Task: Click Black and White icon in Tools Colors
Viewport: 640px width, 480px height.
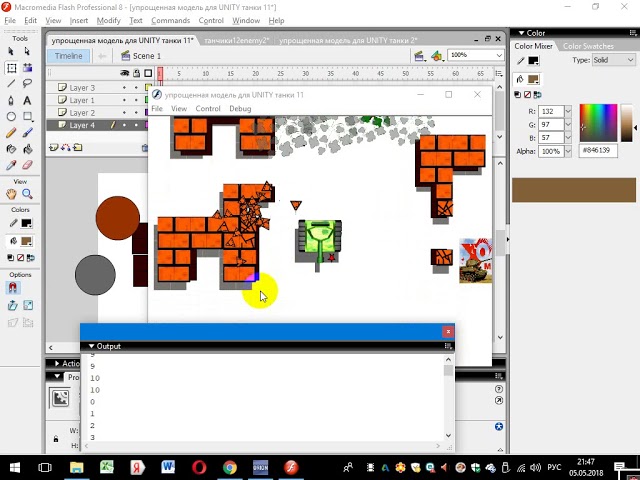Action: point(11,258)
